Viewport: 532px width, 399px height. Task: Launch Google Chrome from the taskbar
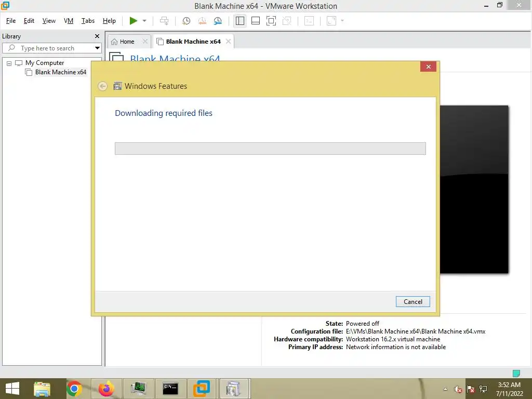tap(74, 389)
